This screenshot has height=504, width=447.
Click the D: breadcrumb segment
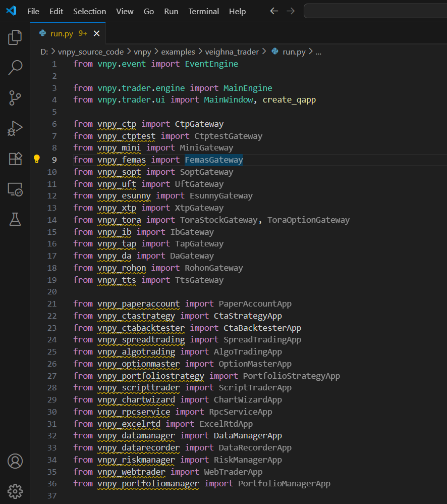[x=44, y=52]
